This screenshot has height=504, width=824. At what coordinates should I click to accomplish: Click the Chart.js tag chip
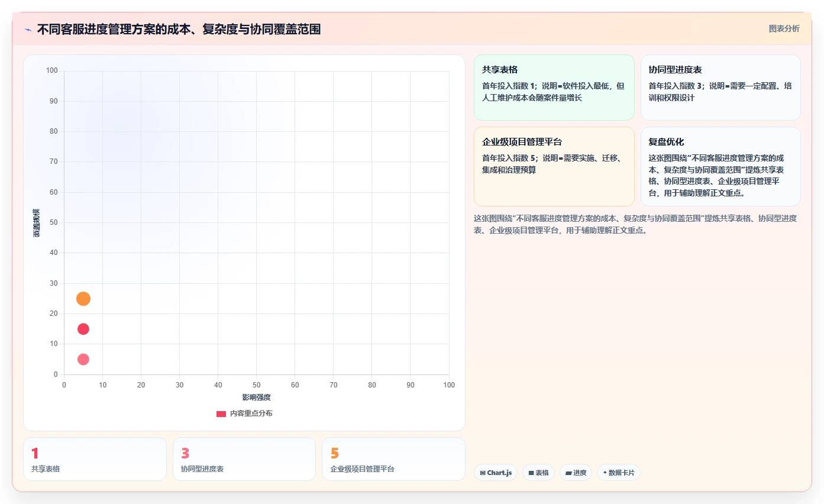tap(496, 473)
